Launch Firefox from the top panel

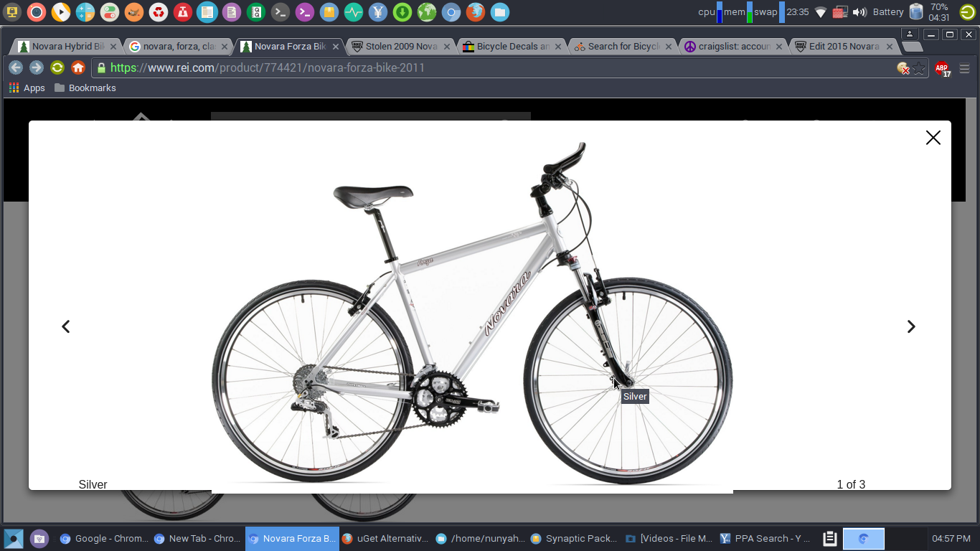tap(475, 12)
